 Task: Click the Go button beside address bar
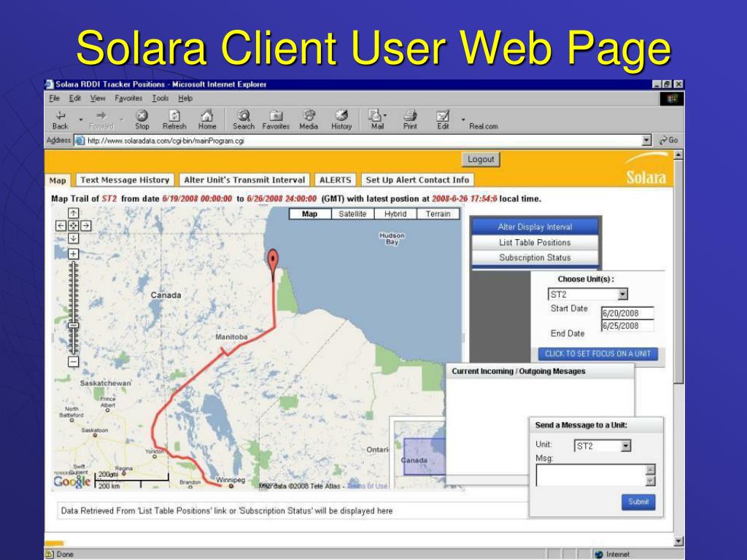(668, 141)
